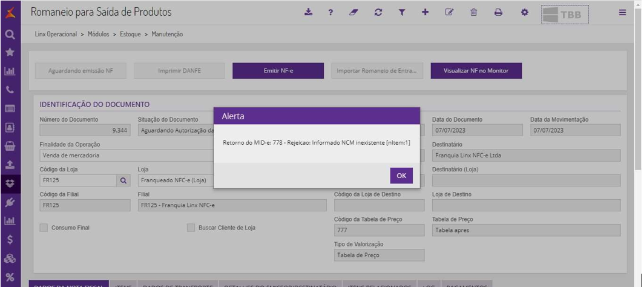Open hamburger menu at top right

coord(623,12)
